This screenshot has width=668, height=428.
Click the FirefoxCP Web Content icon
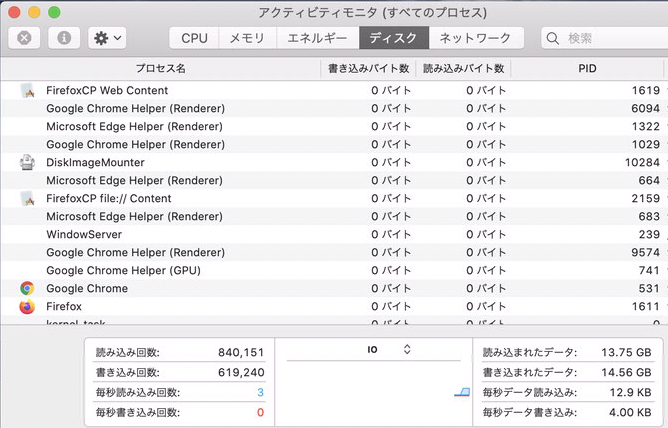coord(27,90)
